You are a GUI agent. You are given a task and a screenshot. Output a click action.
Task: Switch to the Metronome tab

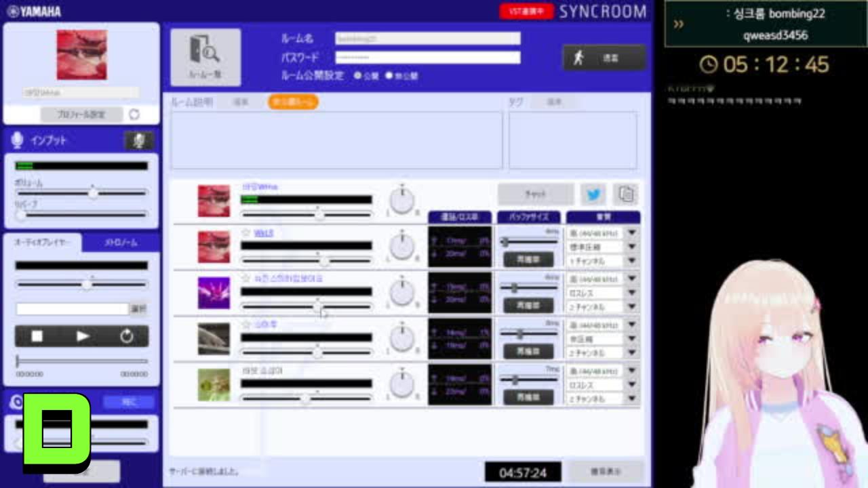pyautogui.click(x=121, y=243)
